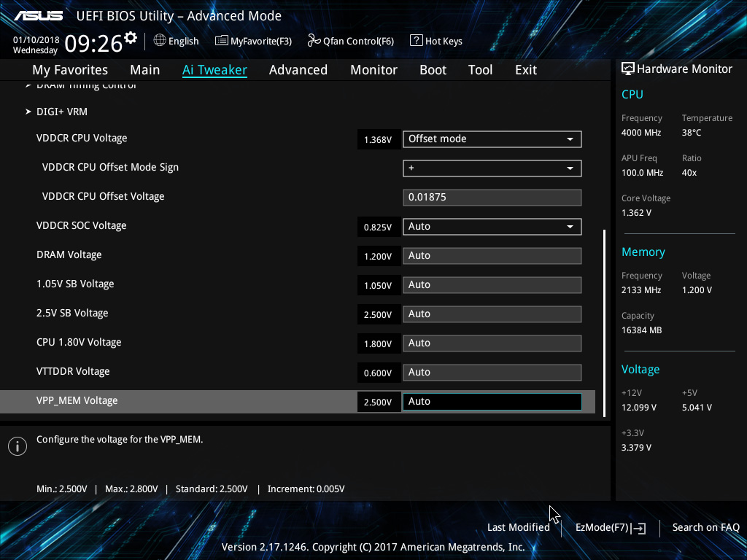Click the ASUS logo
The height and width of the screenshot is (560, 747).
(x=39, y=16)
